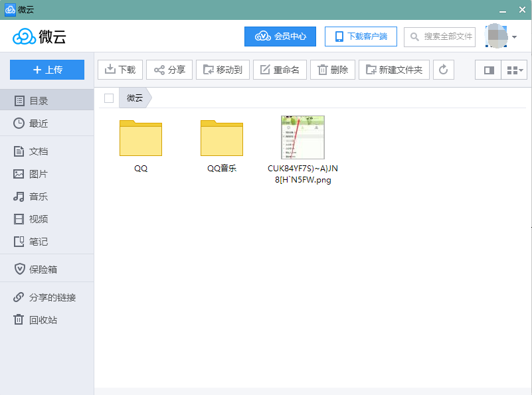Click the 搜索全部文件 search field
The height and width of the screenshot is (395, 532).
[442, 37]
